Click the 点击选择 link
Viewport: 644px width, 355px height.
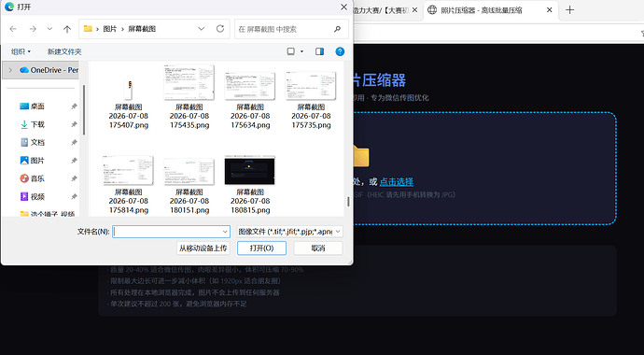tap(397, 181)
